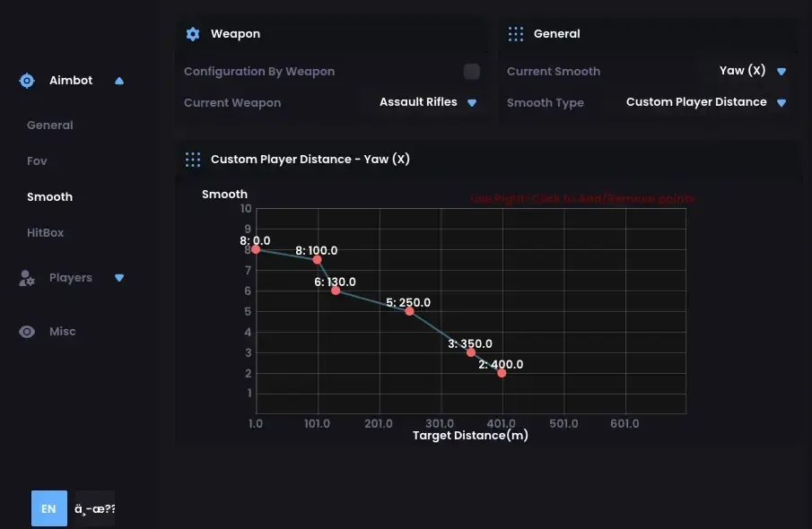Open the Players section label

(x=70, y=278)
